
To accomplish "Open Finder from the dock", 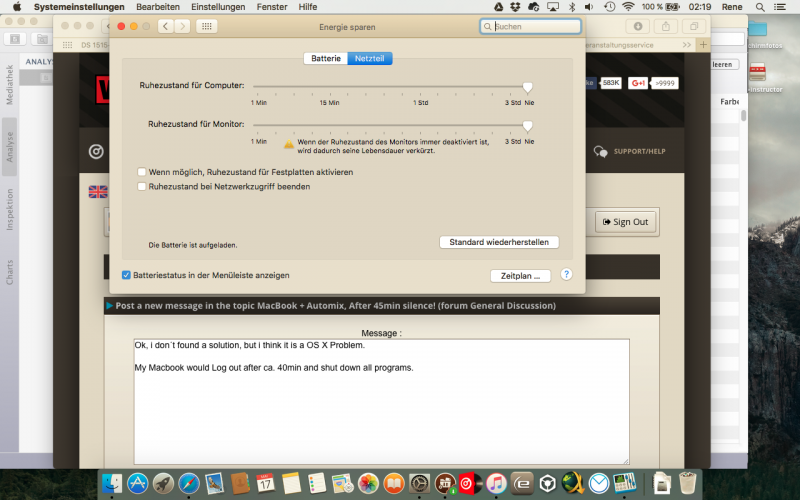I will tap(112, 483).
